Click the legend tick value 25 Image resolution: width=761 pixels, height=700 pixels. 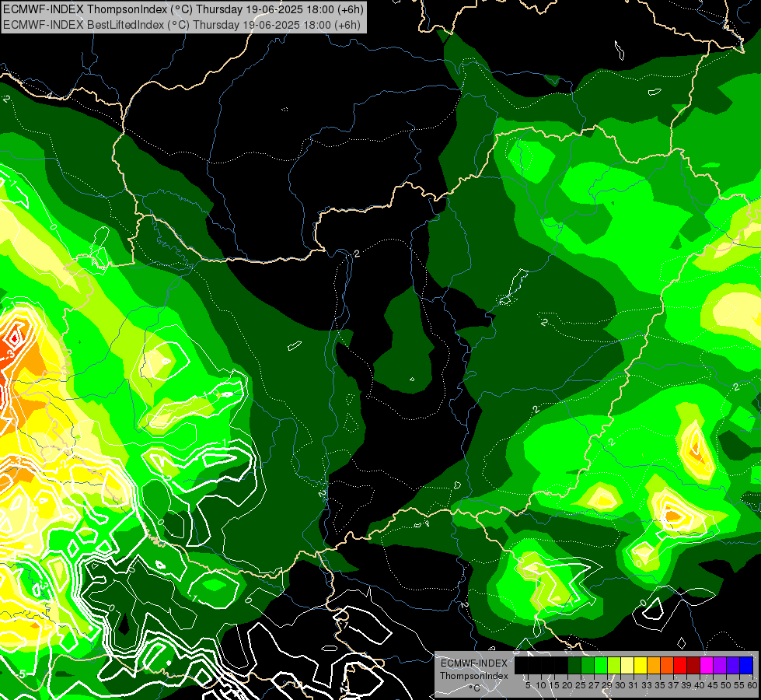(x=581, y=685)
